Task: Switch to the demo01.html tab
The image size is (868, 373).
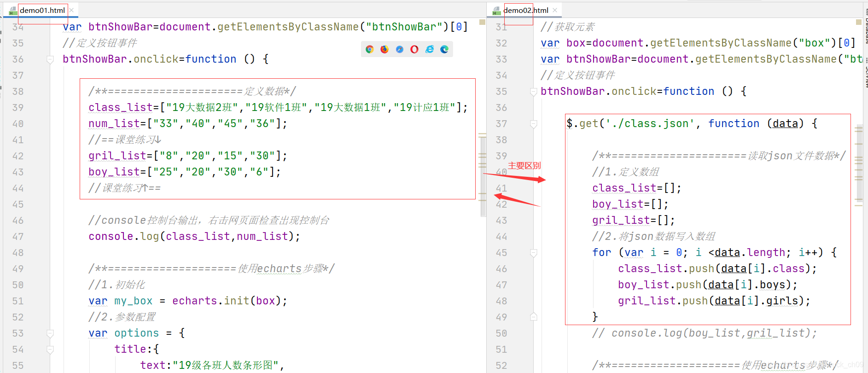Action: (42, 10)
